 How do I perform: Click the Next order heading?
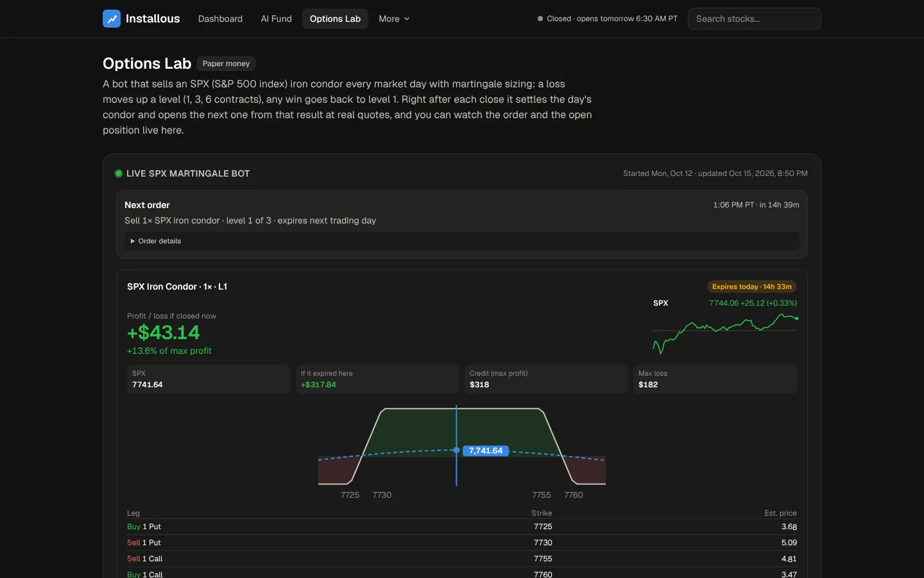pyautogui.click(x=147, y=205)
